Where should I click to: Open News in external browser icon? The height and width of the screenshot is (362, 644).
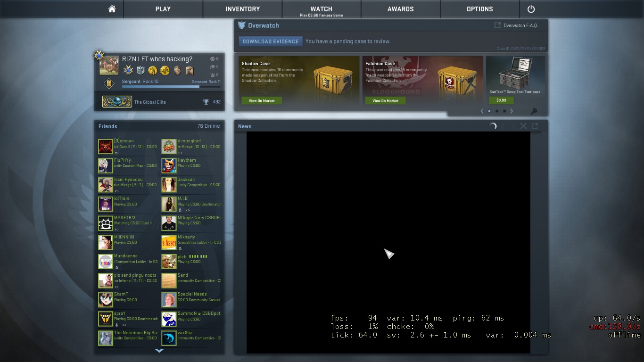[x=535, y=126]
